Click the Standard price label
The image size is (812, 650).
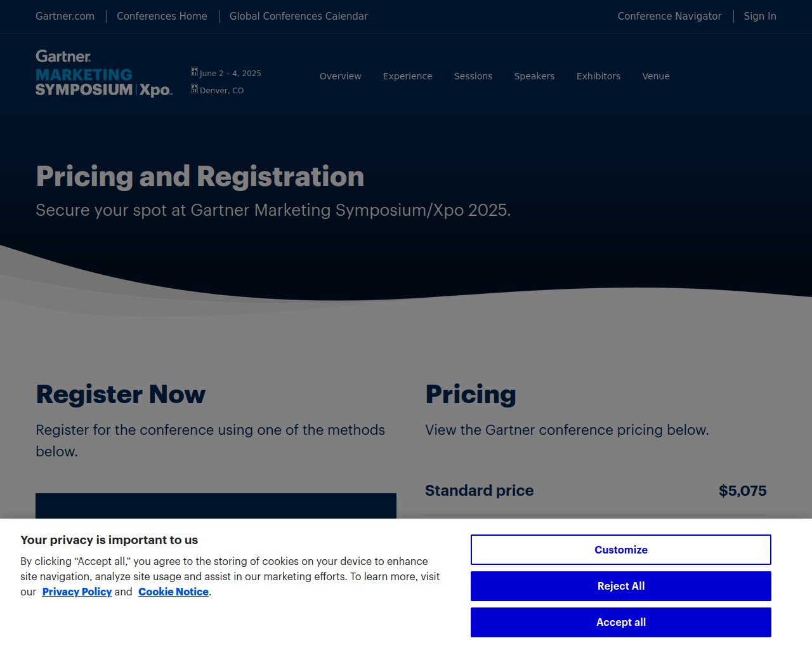[480, 491]
